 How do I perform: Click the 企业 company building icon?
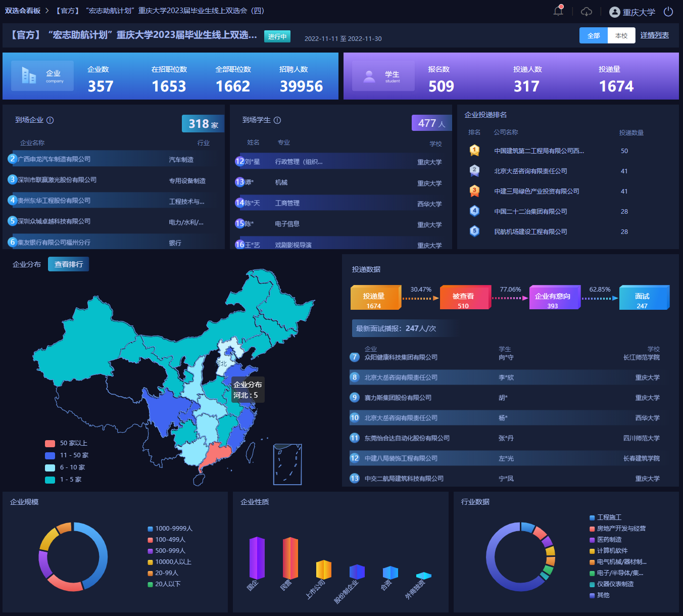point(29,76)
